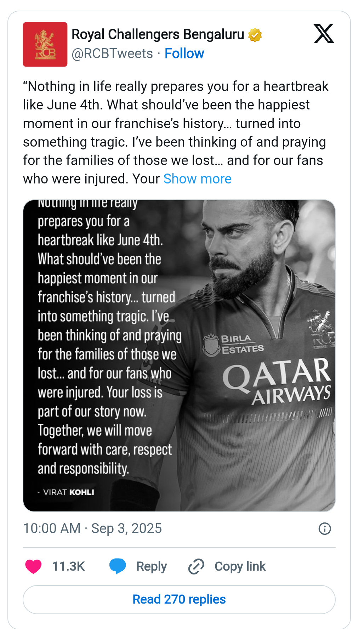Click the gold verified badge
This screenshot has width=364, height=640.
click(x=255, y=35)
